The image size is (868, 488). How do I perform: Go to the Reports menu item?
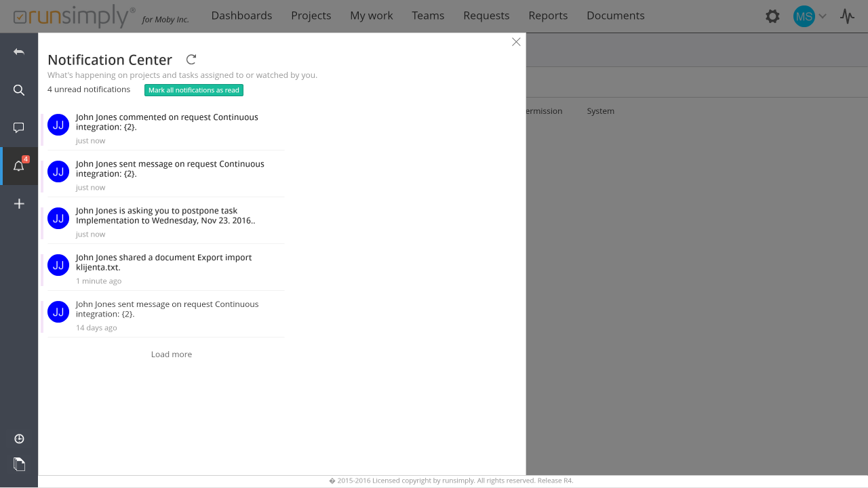(x=548, y=16)
